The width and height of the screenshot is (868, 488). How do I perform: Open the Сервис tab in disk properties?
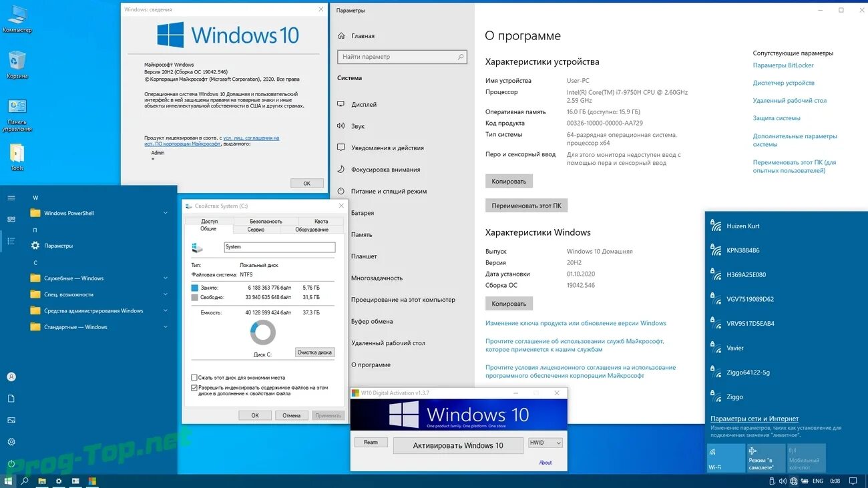pyautogui.click(x=256, y=229)
